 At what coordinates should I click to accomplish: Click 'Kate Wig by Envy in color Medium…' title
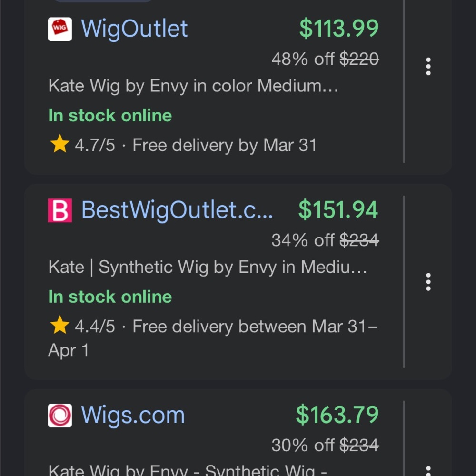pos(193,86)
